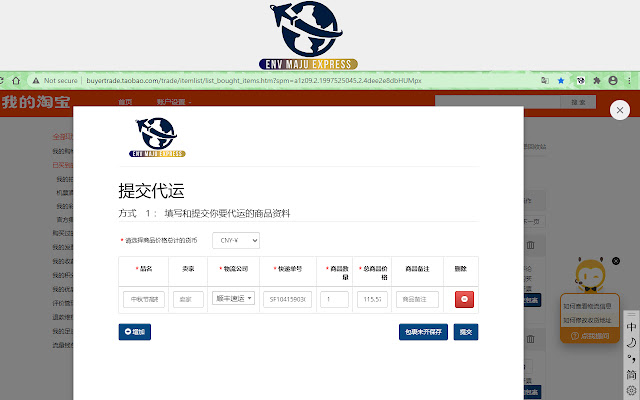The width and height of the screenshot is (640, 400).
Task: Click the 点我提问 ask button
Action: tap(590, 336)
